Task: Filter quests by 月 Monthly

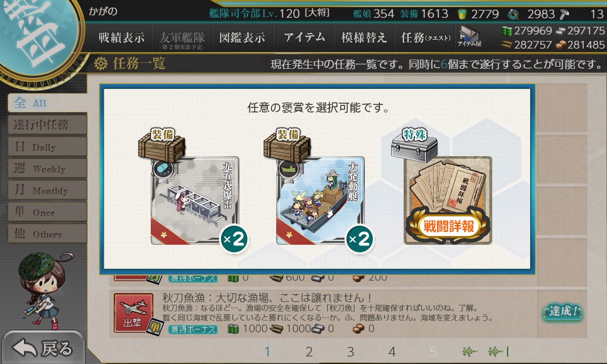Action: coord(47,190)
